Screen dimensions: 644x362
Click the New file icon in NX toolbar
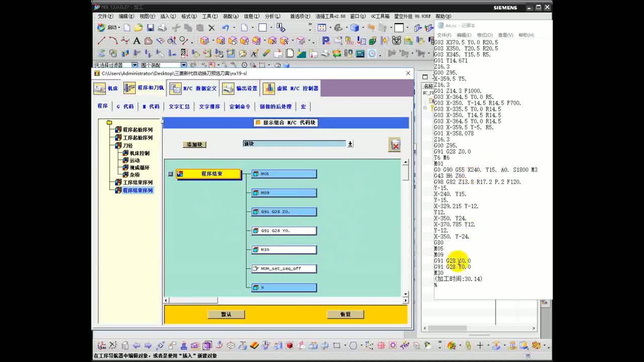pos(127,28)
